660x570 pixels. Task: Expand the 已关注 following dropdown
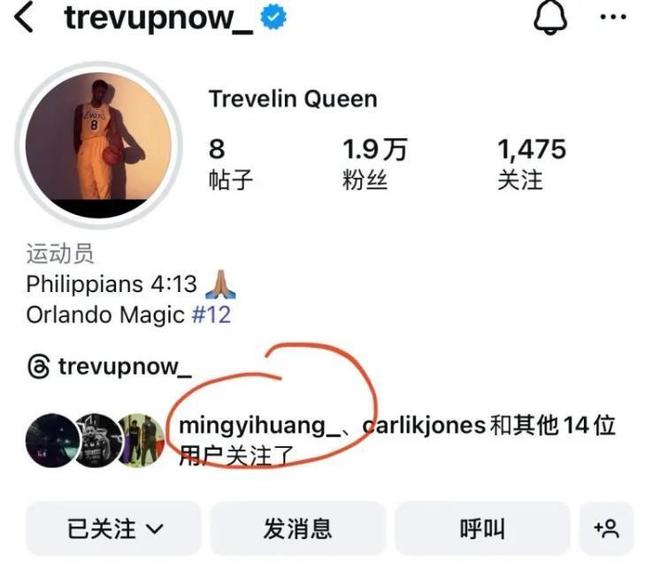pyautogui.click(x=113, y=529)
